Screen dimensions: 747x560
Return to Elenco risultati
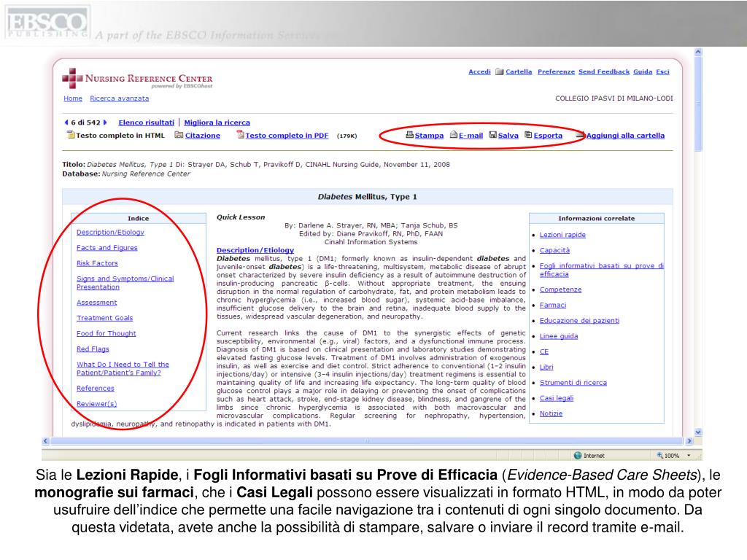click(x=146, y=122)
